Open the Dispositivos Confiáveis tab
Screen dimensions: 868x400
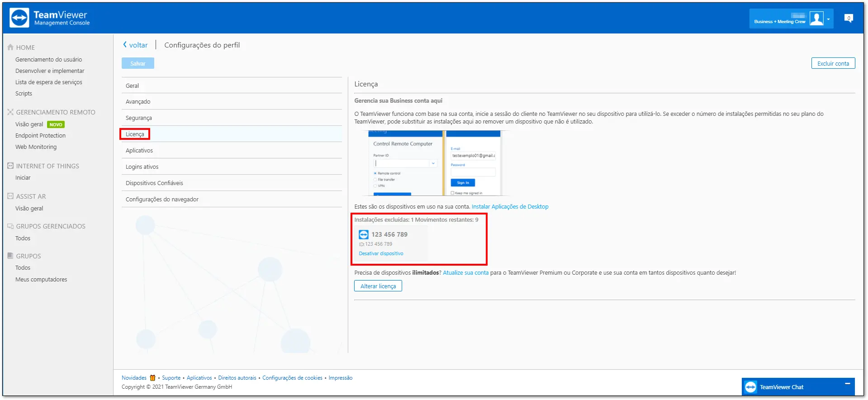point(232,183)
